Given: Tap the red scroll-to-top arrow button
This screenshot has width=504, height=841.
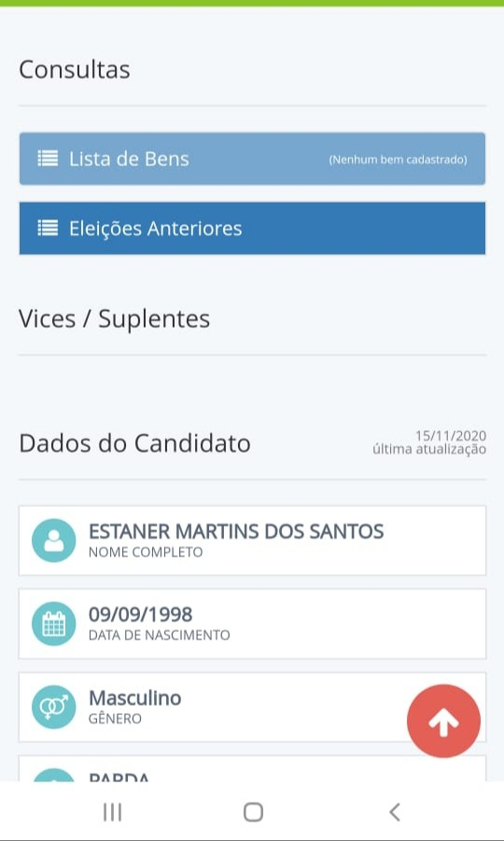Looking at the screenshot, I should coord(443,721).
